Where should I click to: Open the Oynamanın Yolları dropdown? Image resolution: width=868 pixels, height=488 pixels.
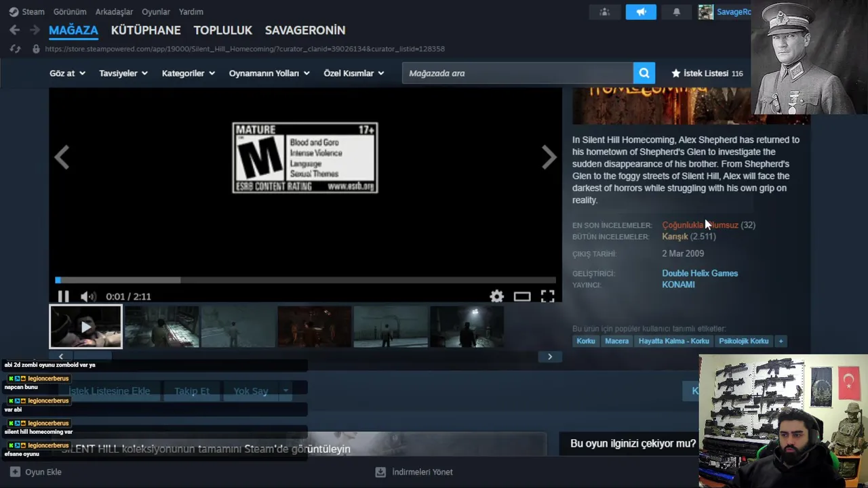tap(269, 73)
